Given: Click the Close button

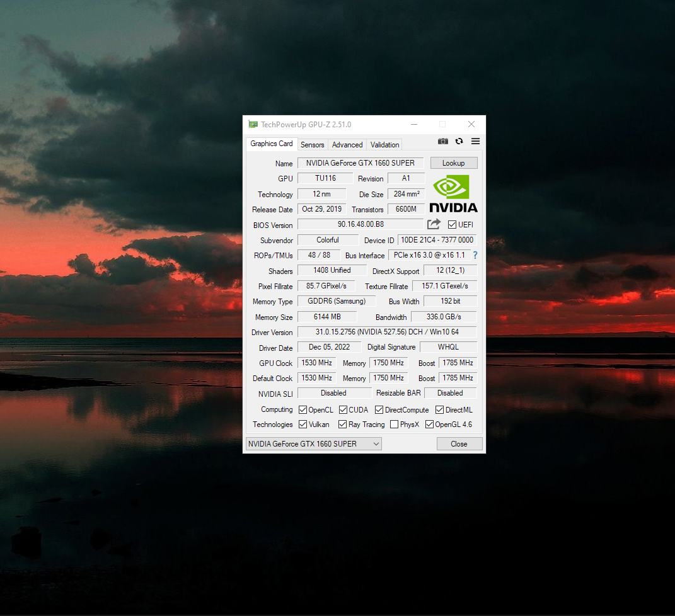Looking at the screenshot, I should click(x=459, y=443).
